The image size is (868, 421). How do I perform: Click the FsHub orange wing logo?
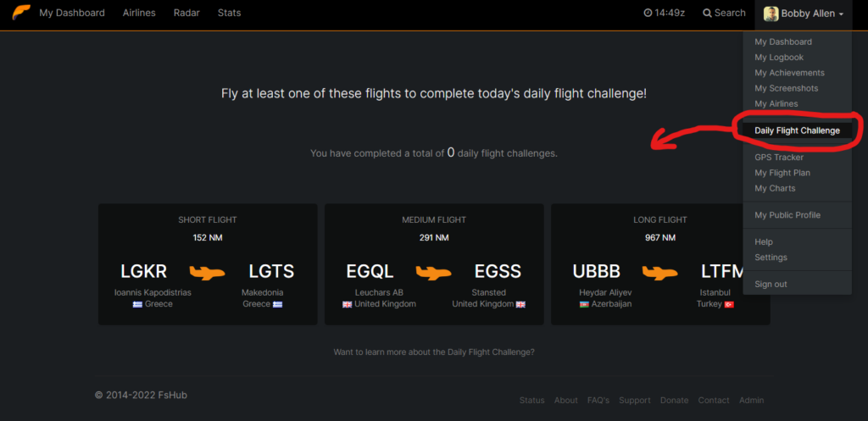21,12
